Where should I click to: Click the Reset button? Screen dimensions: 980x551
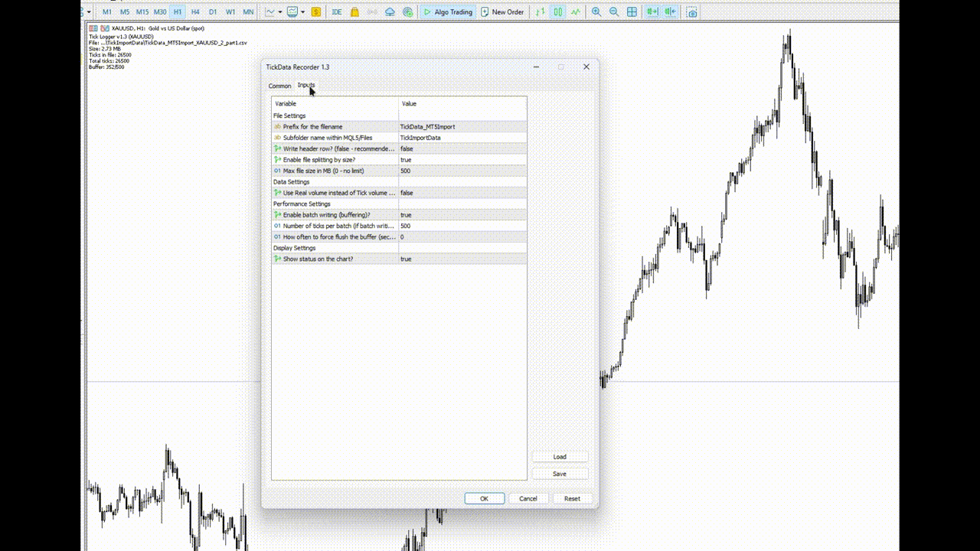[x=572, y=498]
